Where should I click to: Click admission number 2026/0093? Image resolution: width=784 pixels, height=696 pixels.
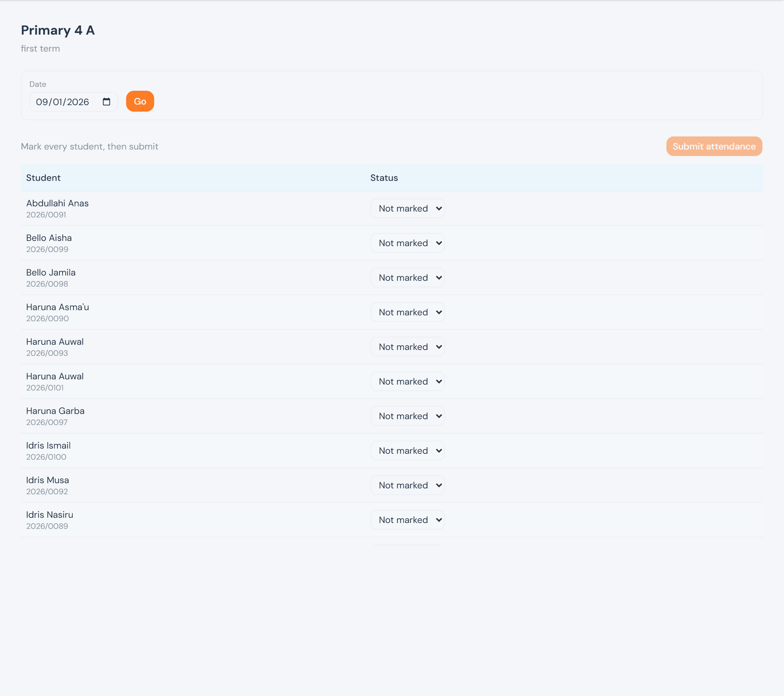(x=47, y=353)
